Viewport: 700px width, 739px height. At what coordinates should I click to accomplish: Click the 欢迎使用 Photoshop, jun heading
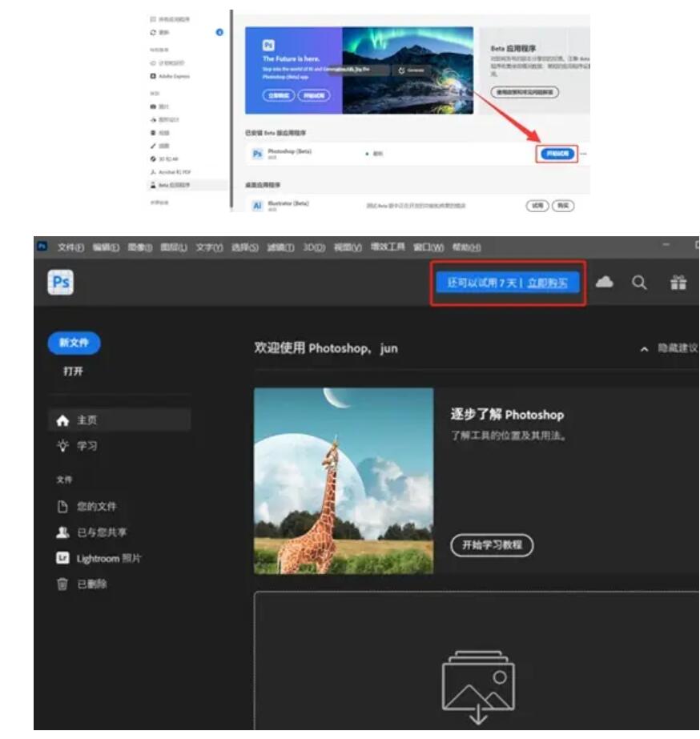[x=326, y=348]
